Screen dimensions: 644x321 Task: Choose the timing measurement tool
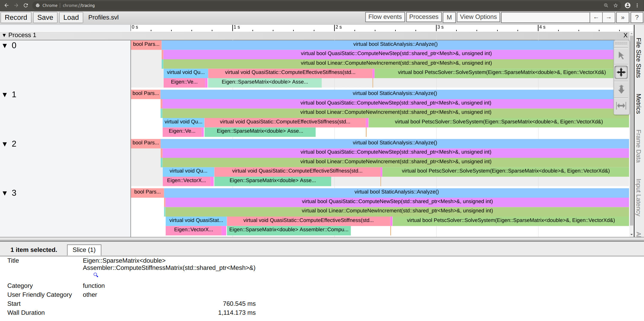621,106
